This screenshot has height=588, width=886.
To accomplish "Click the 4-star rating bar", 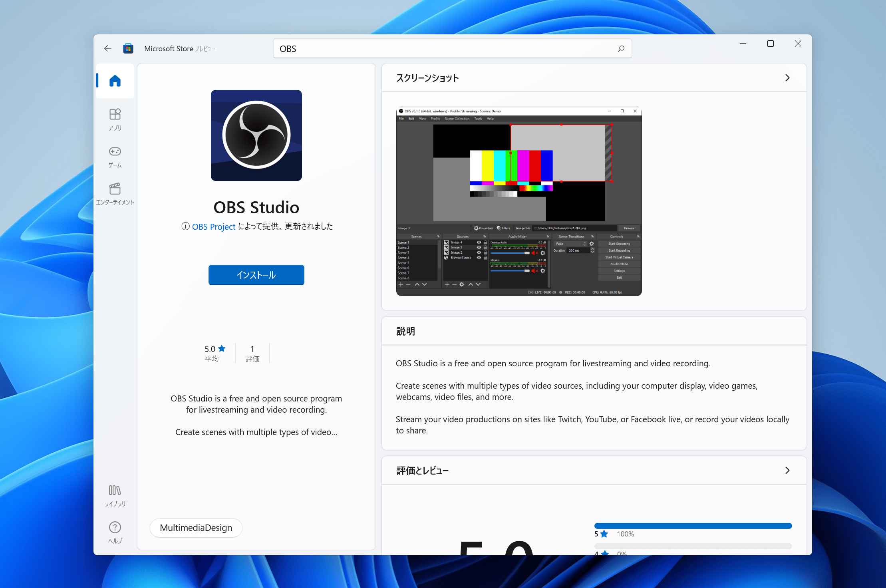I will (693, 546).
